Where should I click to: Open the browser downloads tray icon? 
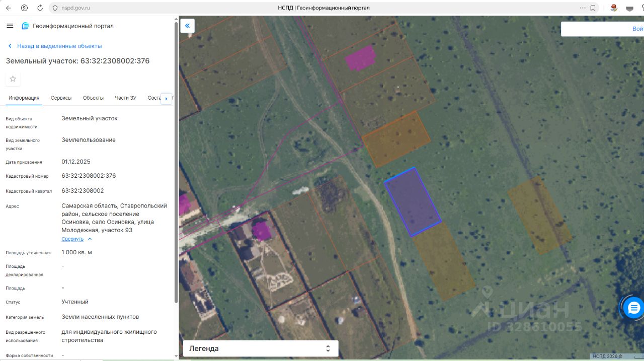pos(629,8)
